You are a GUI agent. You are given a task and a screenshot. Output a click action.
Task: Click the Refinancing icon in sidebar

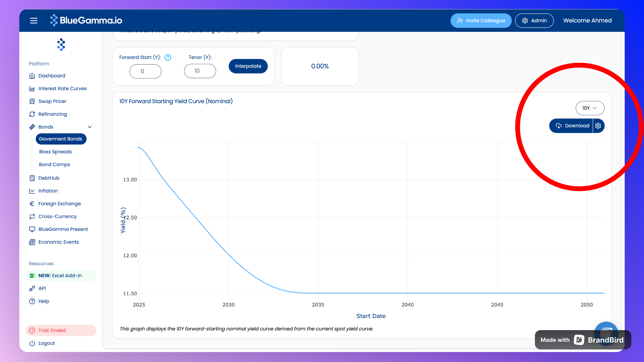[32, 114]
